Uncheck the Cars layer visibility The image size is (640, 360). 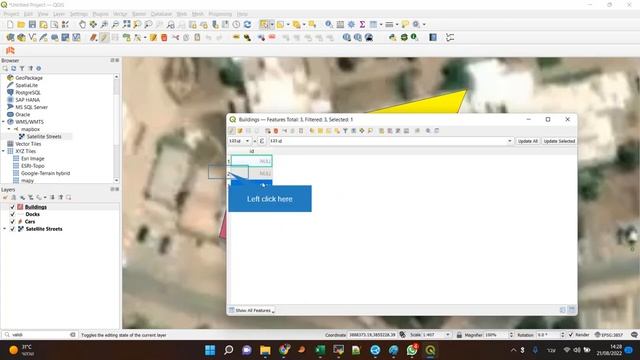point(12,222)
